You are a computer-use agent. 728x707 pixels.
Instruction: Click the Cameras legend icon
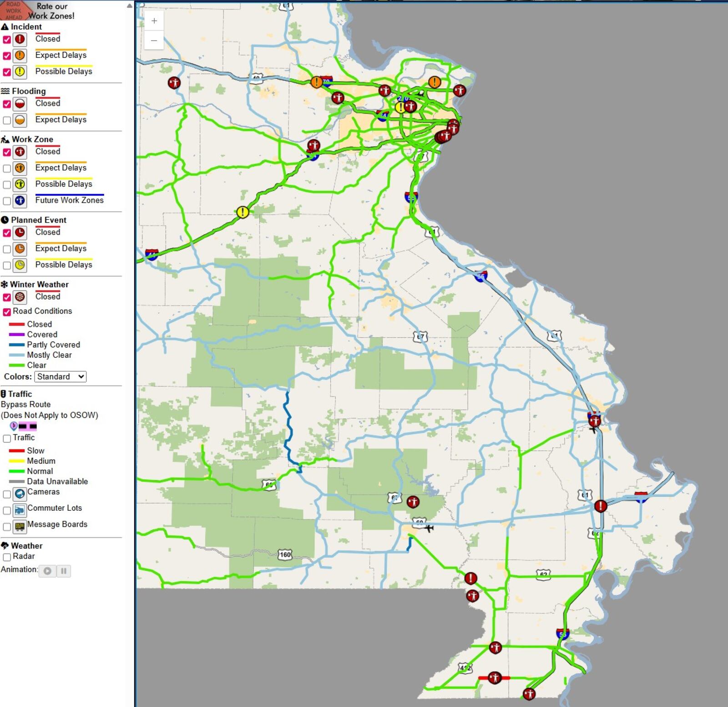pos(20,494)
